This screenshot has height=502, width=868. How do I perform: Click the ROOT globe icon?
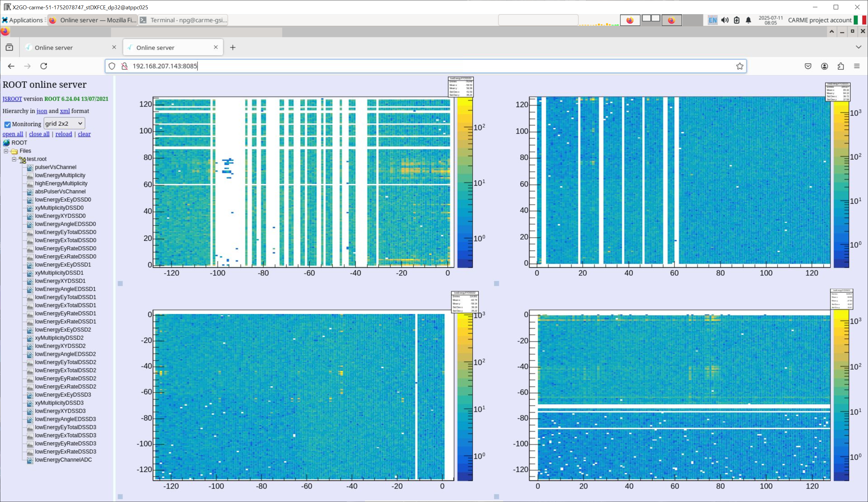pyautogui.click(x=6, y=143)
